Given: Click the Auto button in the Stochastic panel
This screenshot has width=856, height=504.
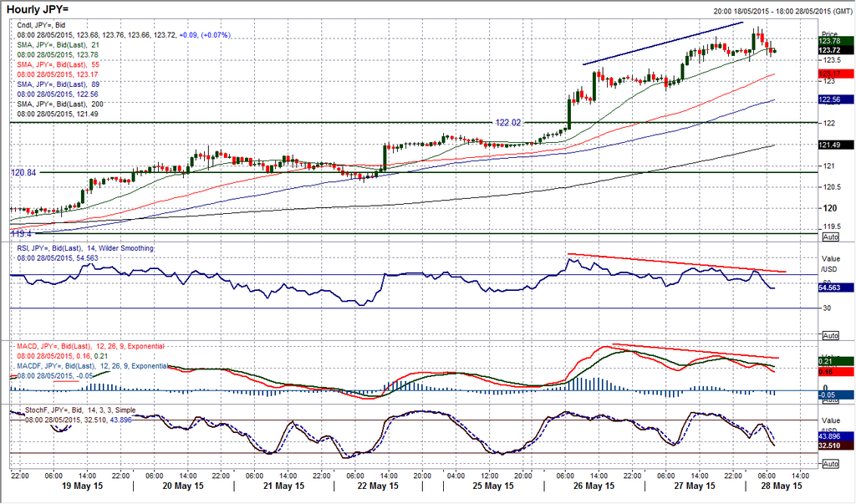Looking at the screenshot, I should click(830, 464).
